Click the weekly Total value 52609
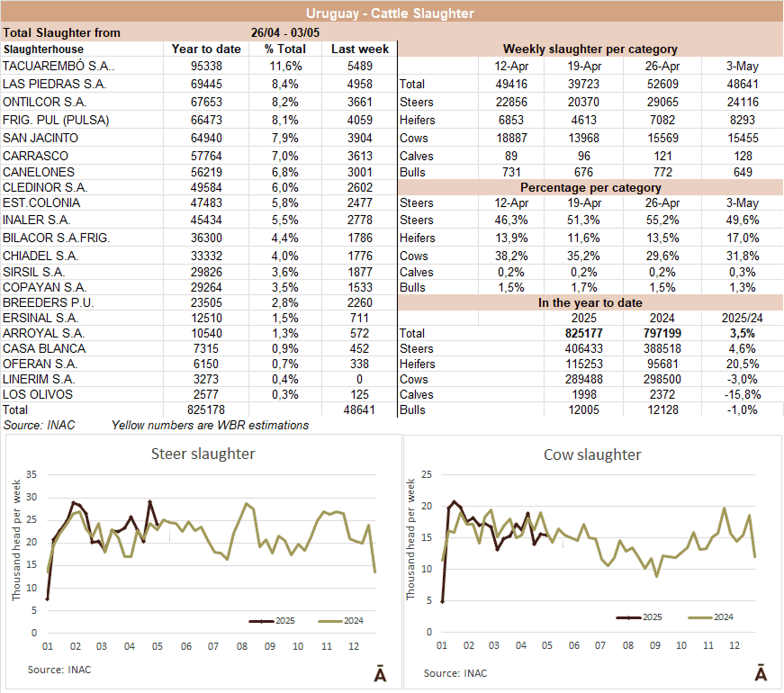The image size is (784, 693). (662, 84)
